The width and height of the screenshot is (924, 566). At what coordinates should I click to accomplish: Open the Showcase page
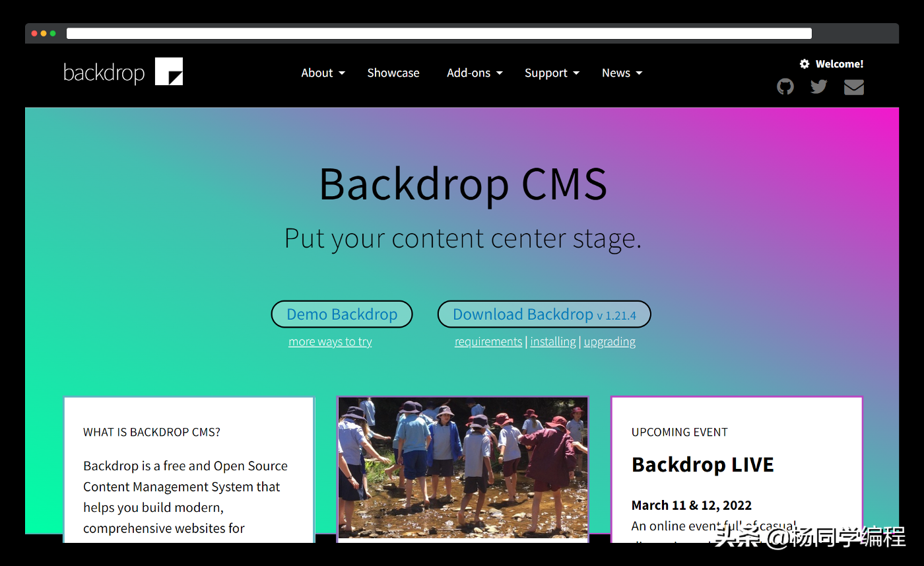click(x=393, y=73)
